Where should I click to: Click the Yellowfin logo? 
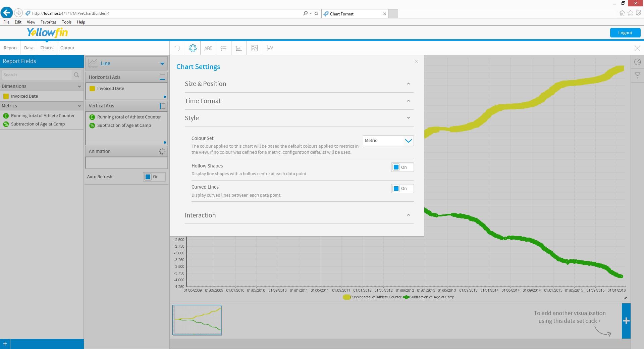click(47, 33)
